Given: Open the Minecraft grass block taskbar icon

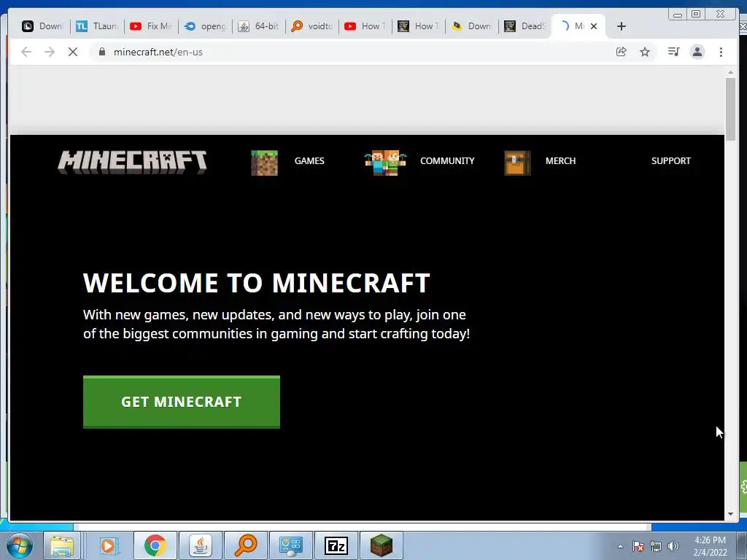Looking at the screenshot, I should pos(382,545).
